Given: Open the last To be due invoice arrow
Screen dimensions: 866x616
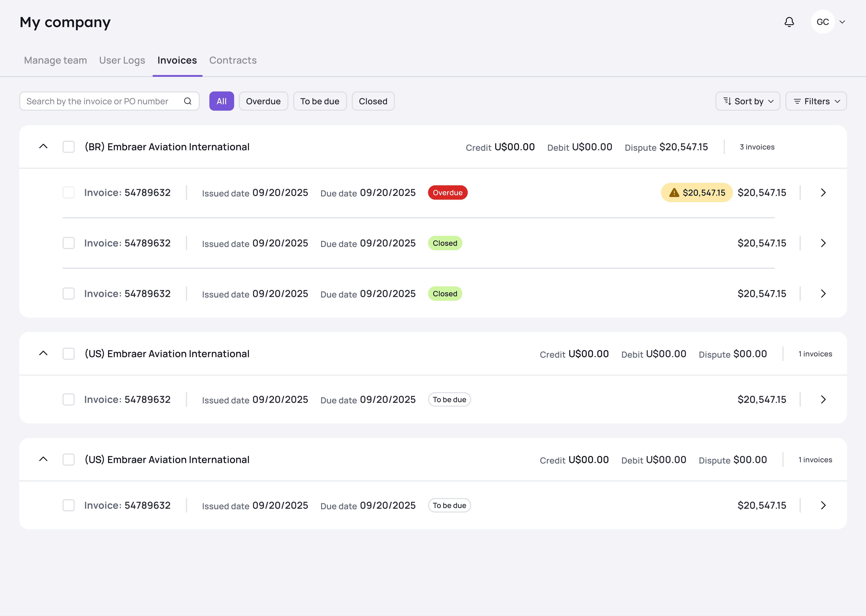Looking at the screenshot, I should click(x=823, y=505).
